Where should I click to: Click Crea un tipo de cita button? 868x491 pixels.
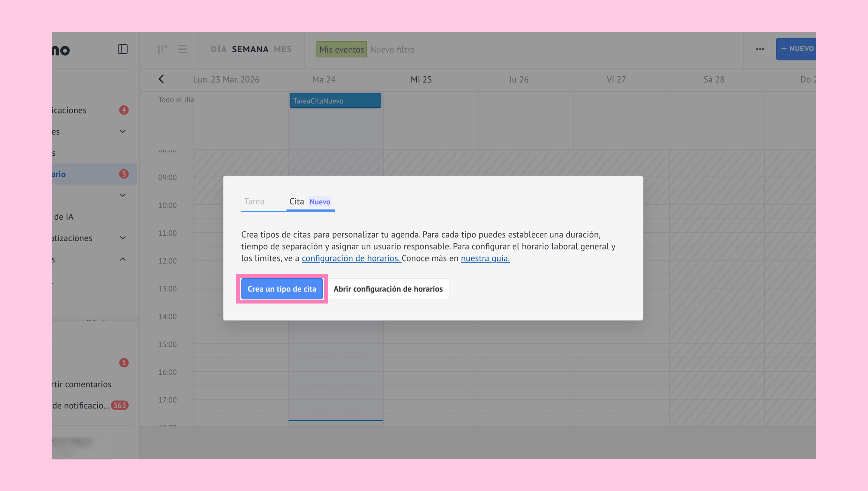click(282, 289)
